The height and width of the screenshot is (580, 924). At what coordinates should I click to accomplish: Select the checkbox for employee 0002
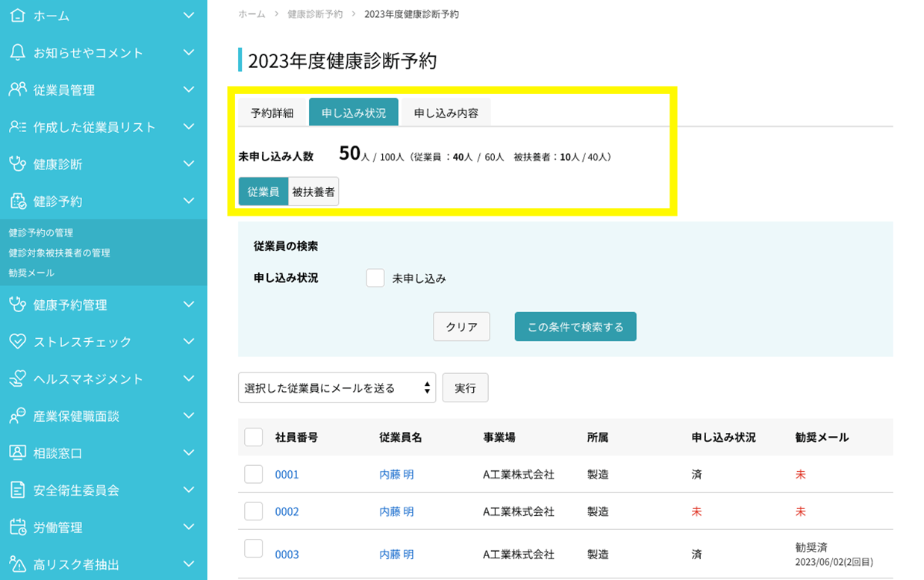pos(254,511)
